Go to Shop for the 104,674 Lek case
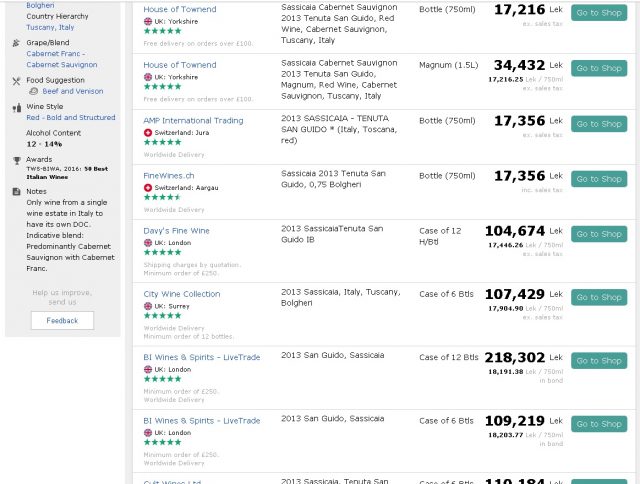 (599, 234)
